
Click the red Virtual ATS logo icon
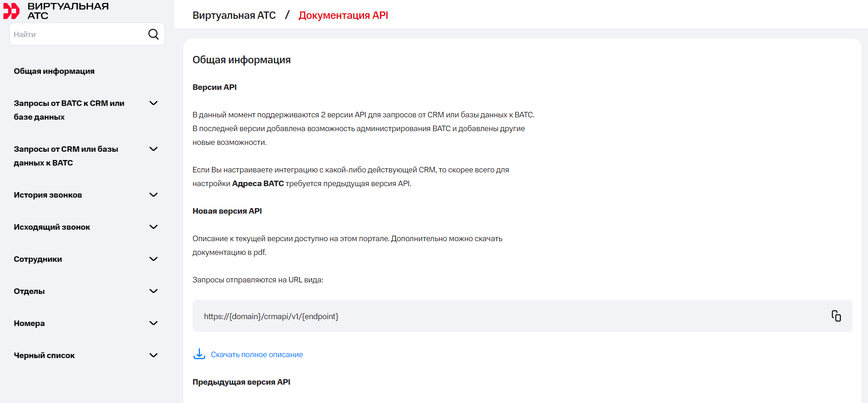tap(11, 11)
